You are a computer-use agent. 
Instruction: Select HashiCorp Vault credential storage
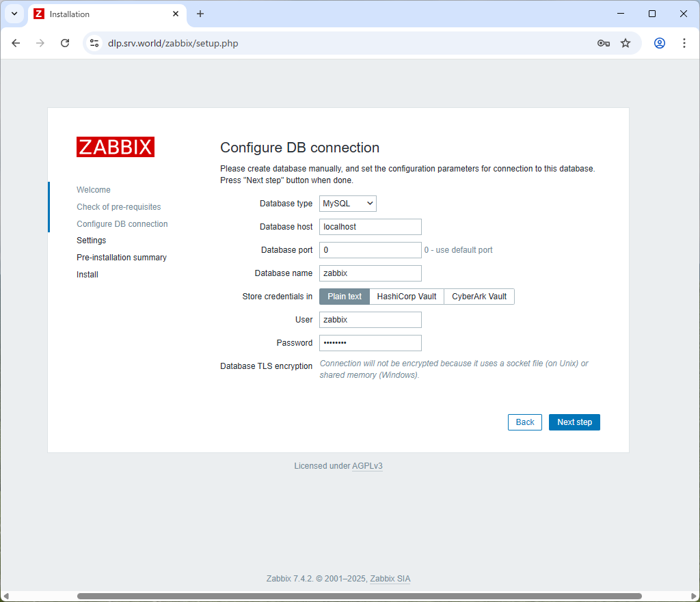407,297
